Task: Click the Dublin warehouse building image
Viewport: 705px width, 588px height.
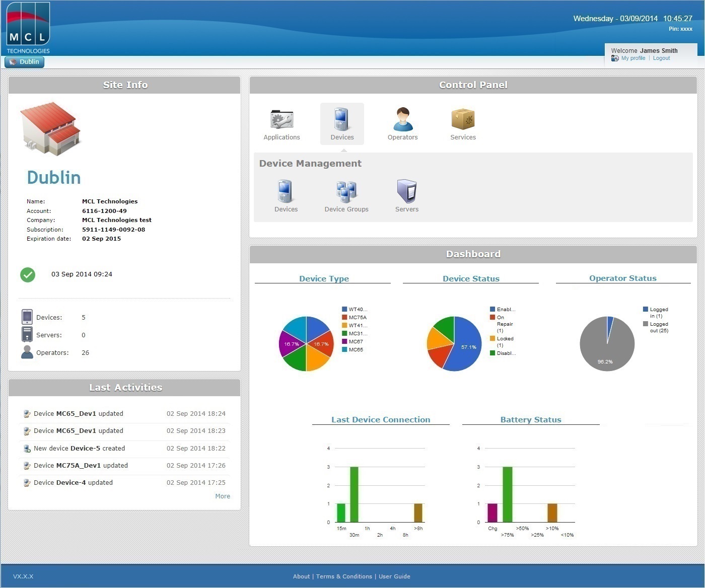Action: [x=50, y=129]
